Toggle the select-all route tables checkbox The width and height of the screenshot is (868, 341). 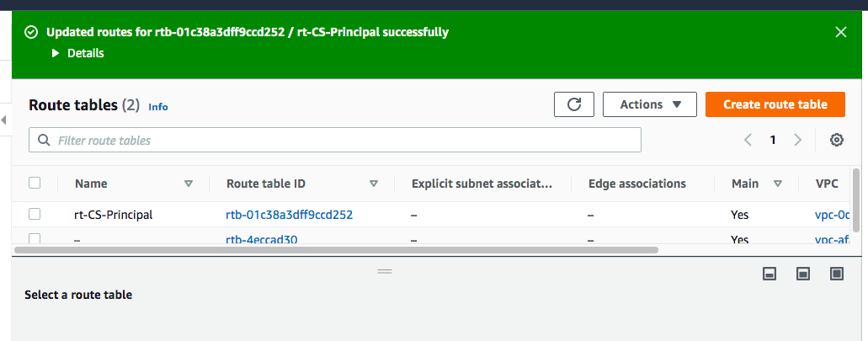coord(35,183)
